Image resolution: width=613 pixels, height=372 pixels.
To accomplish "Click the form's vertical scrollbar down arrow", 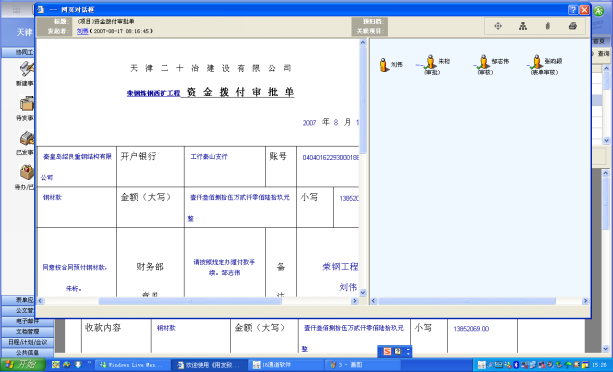I will pyautogui.click(x=362, y=292).
